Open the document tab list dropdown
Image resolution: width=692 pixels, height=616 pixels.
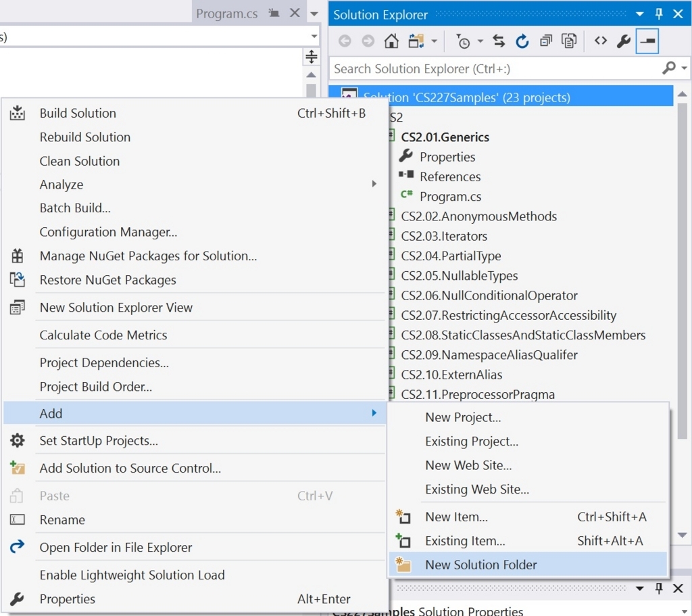[314, 14]
